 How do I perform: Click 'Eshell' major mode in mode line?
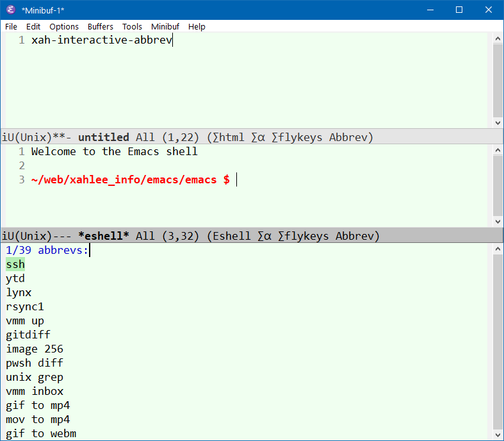[x=231, y=236]
